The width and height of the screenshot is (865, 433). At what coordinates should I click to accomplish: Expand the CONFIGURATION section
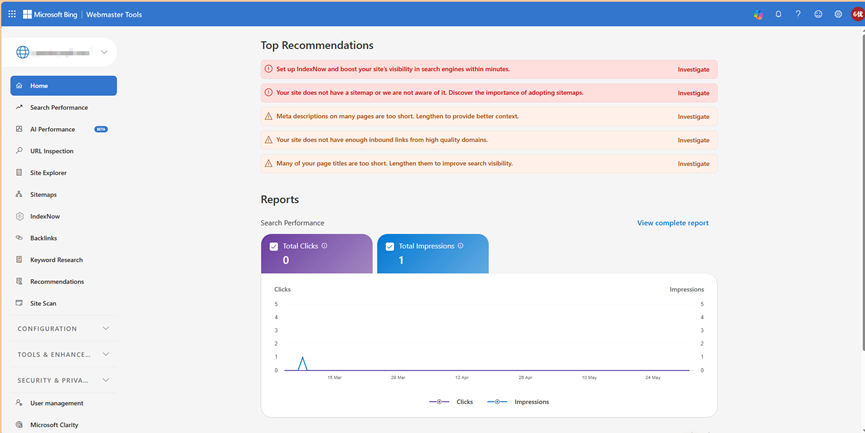pos(63,328)
